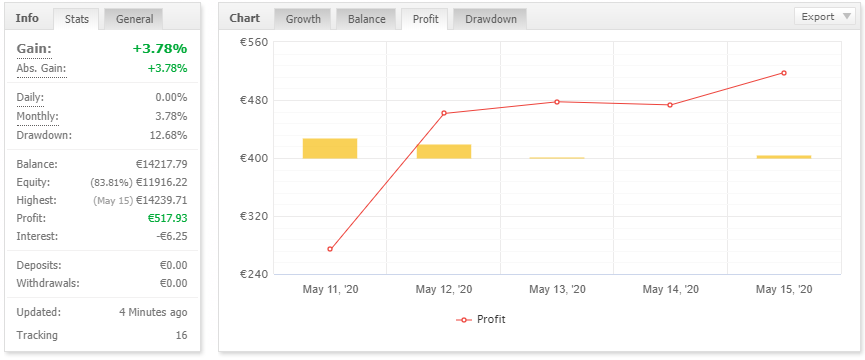Image resolution: width=865 pixels, height=360 pixels.
Task: Click the May 13 profit data point
Action: tap(557, 102)
